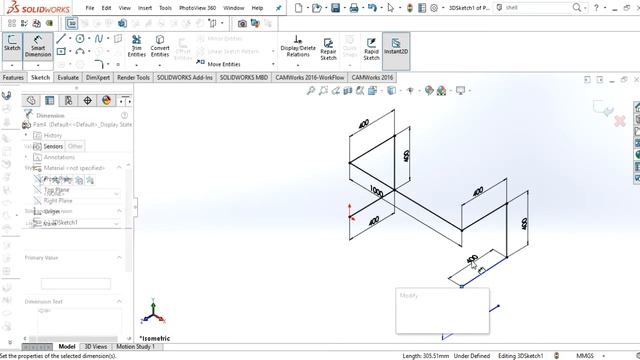Save the document with floppy icon
The width and height of the screenshot is (640, 360).
click(336, 8)
